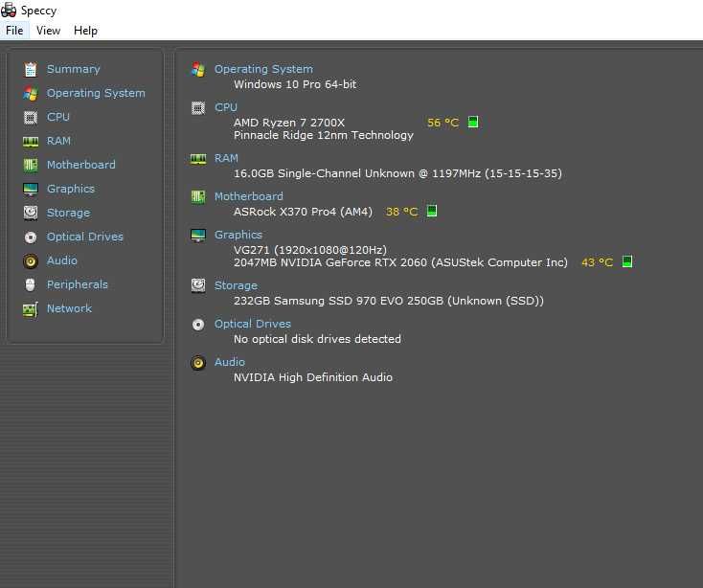This screenshot has width=703, height=588.
Task: Go to Graphics in the sidebar
Action: pos(71,189)
